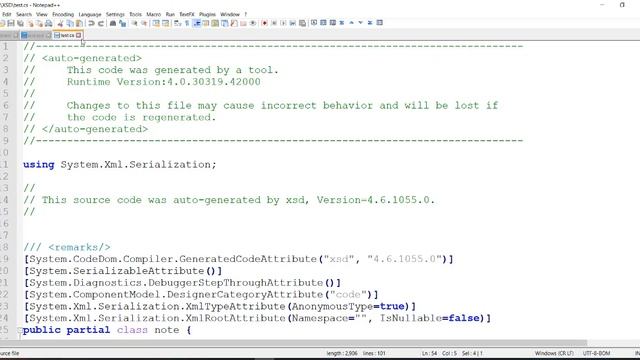
Task: Open the Search menu
Action: pos(24,14)
